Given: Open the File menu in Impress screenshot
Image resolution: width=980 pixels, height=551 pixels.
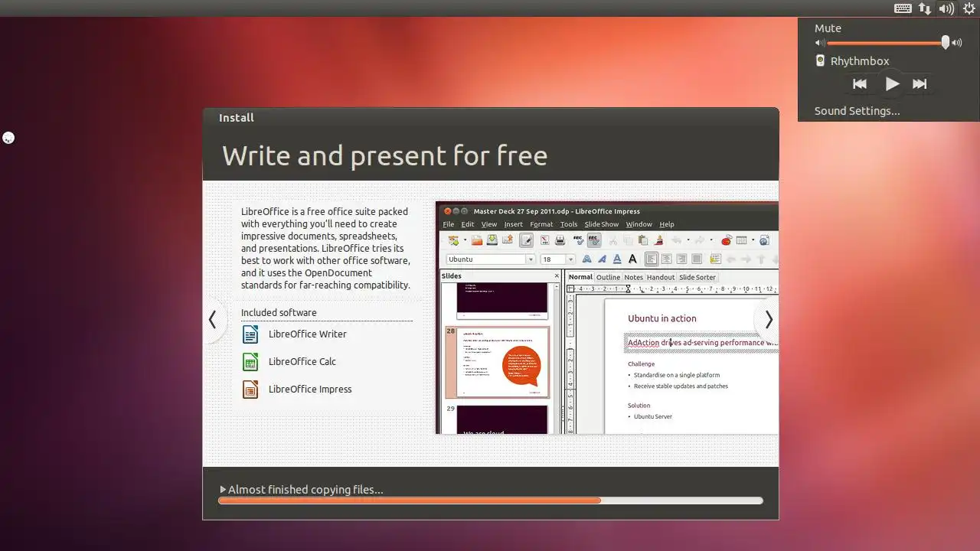Looking at the screenshot, I should 449,224.
